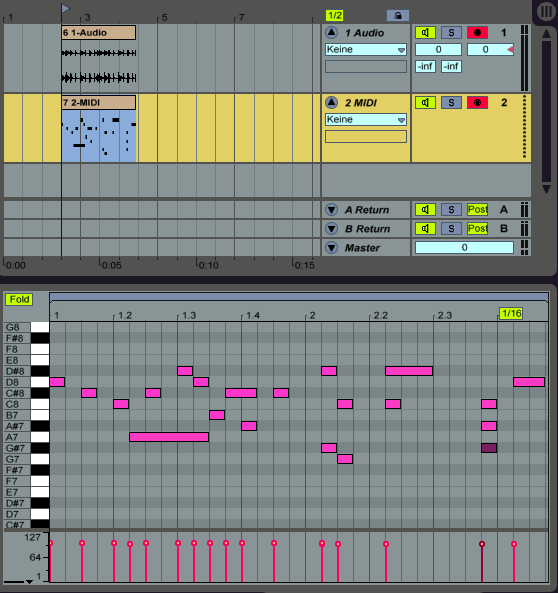This screenshot has height=593, width=558.
Task: Select the 7 2-MIDI clip title bar
Action: click(x=98, y=102)
